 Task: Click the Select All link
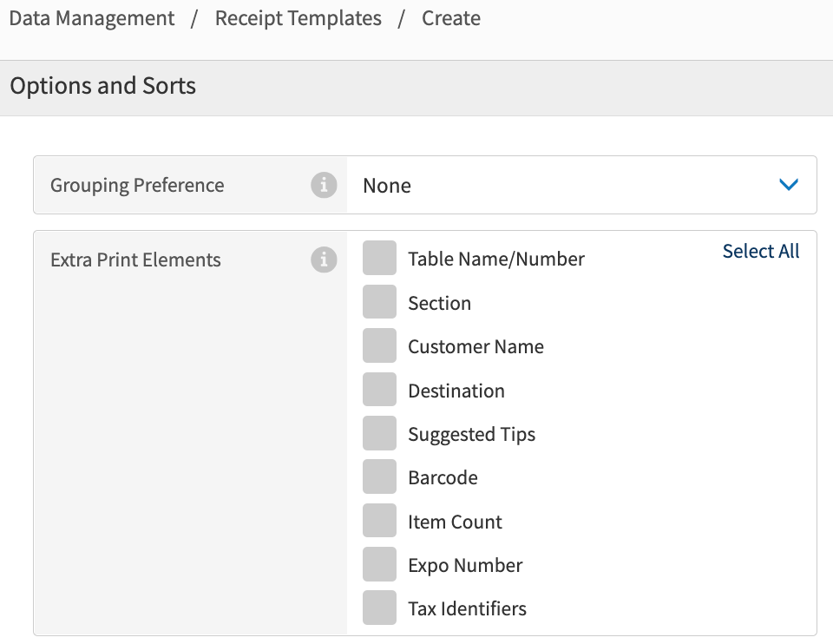761,251
